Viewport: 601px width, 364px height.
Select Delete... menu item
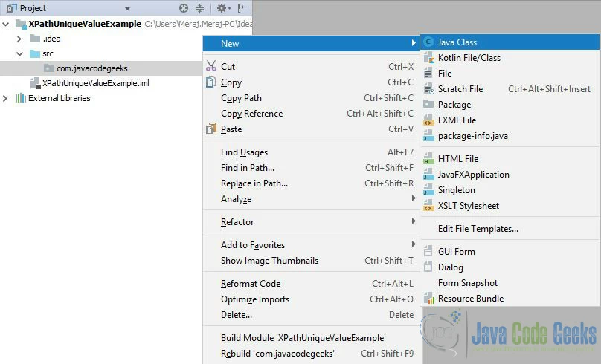(x=310, y=315)
